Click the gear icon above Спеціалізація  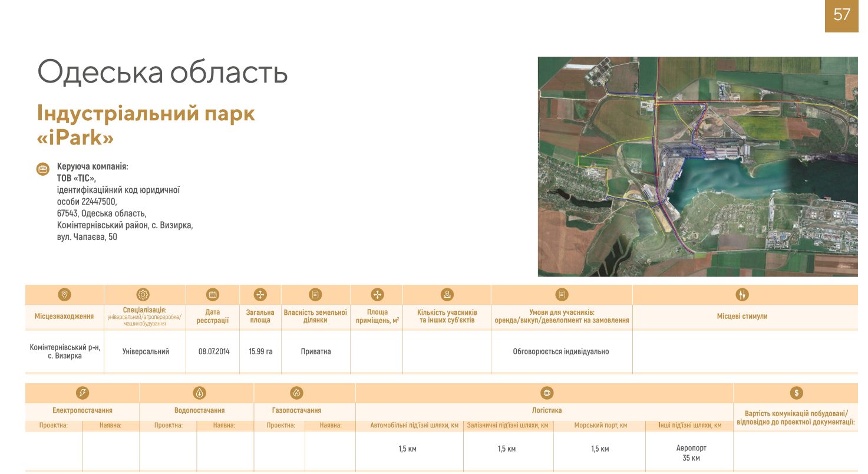(143, 294)
